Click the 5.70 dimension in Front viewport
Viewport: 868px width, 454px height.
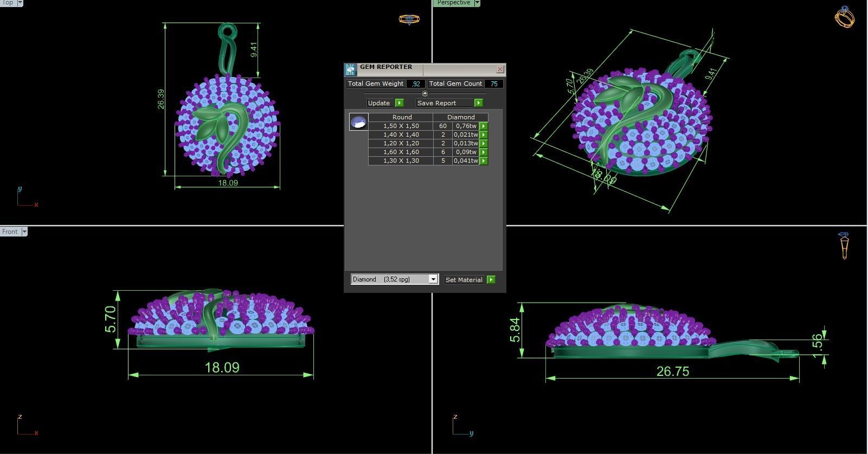[111, 319]
